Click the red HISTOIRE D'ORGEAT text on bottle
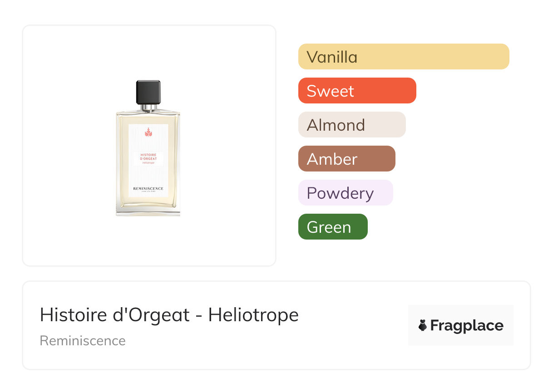The image size is (553, 392). click(148, 157)
